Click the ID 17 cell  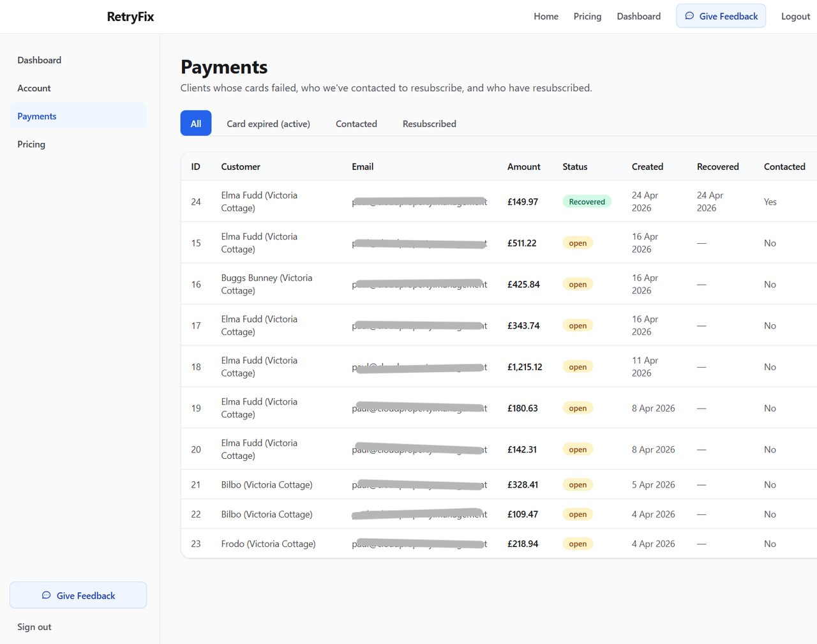(196, 326)
